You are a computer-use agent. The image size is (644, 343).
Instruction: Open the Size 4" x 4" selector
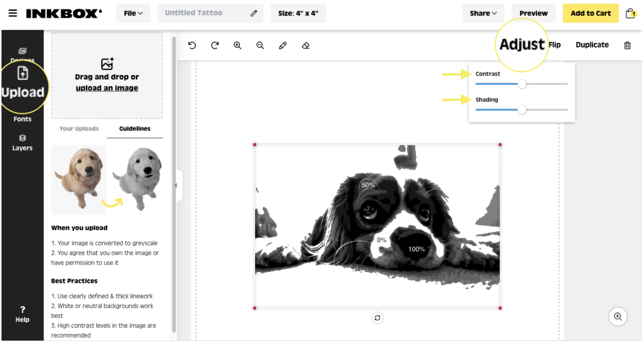pyautogui.click(x=298, y=13)
